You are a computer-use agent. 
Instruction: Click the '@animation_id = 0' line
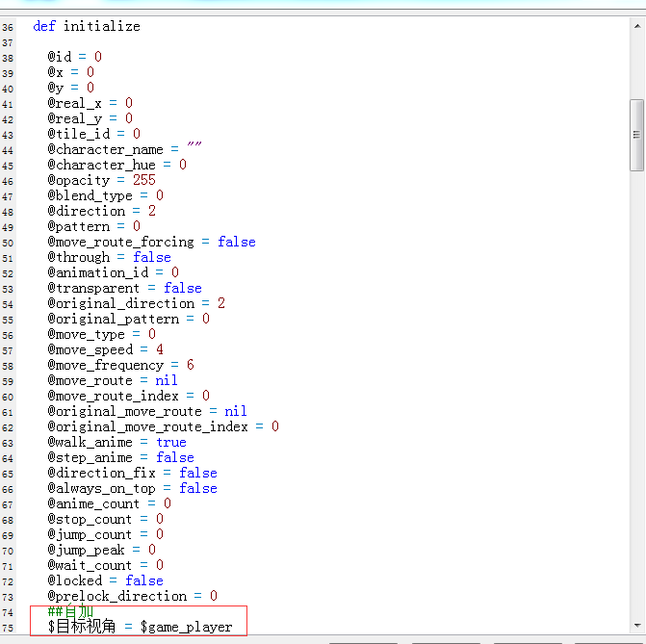point(114,272)
